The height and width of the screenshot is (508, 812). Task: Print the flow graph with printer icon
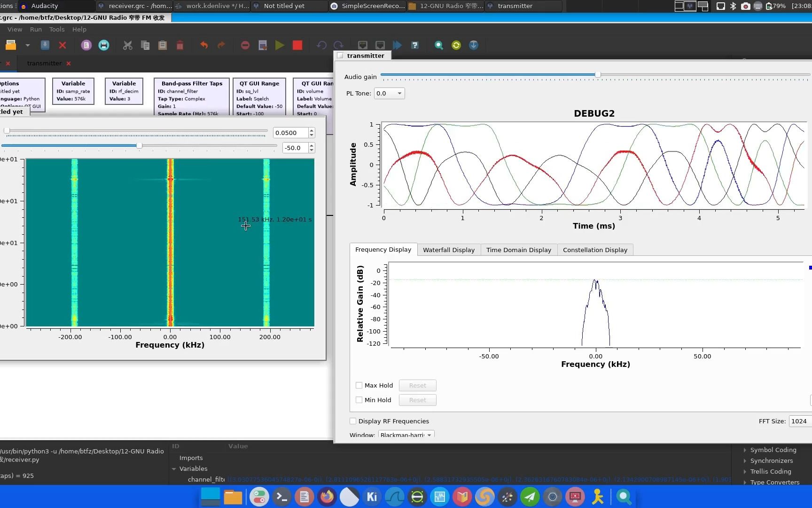tap(104, 45)
